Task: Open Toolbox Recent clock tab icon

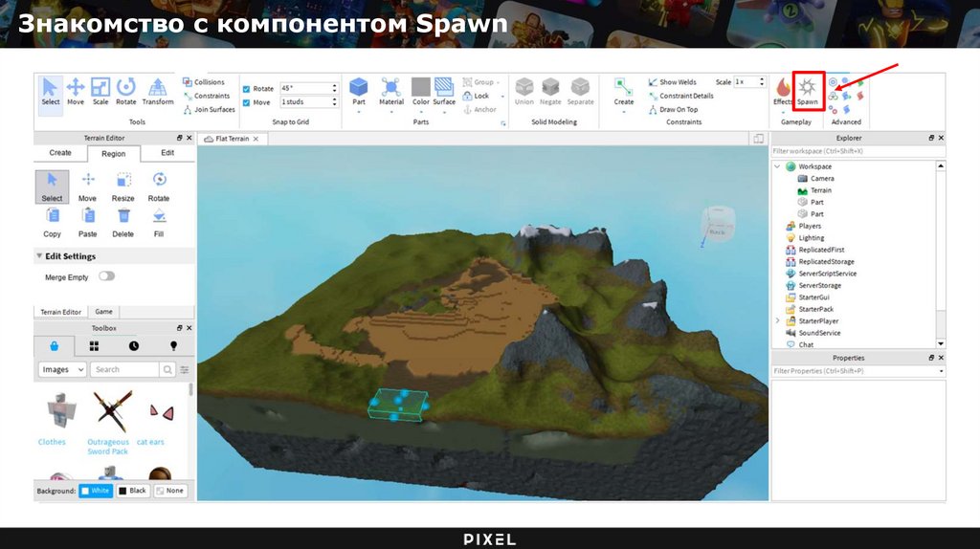Action: click(x=134, y=346)
